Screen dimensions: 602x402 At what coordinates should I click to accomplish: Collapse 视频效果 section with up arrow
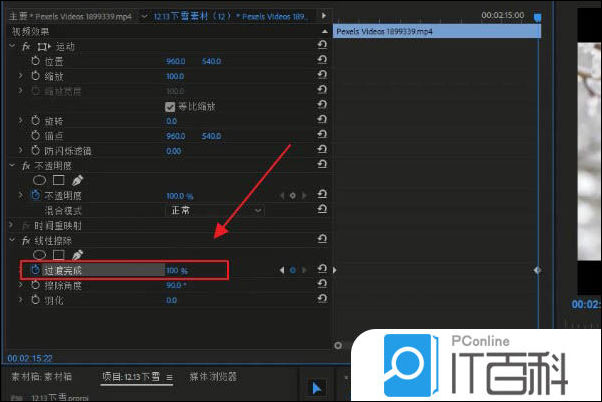(x=325, y=31)
